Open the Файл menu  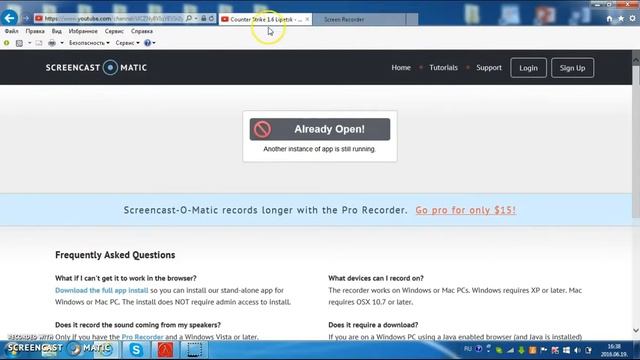pyautogui.click(x=11, y=31)
